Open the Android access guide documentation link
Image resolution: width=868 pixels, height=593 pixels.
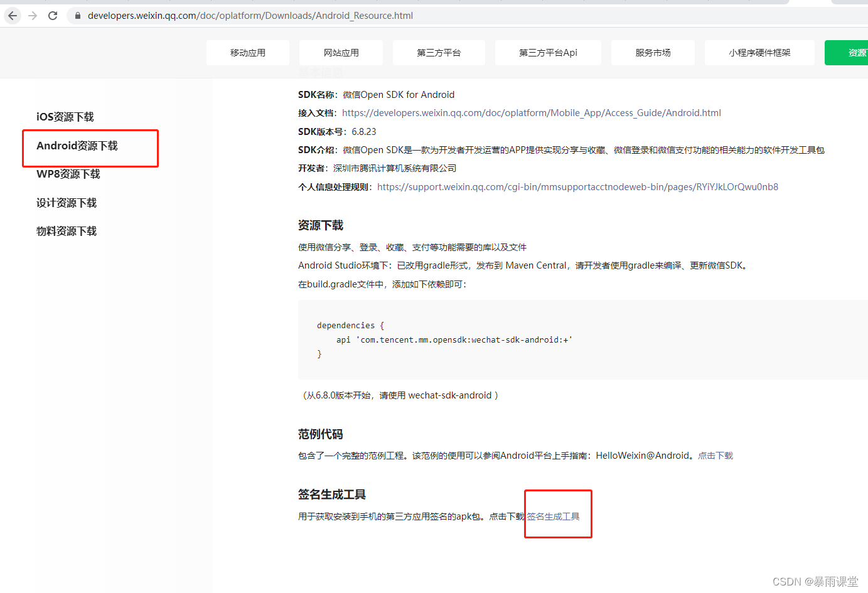pyautogui.click(x=532, y=113)
